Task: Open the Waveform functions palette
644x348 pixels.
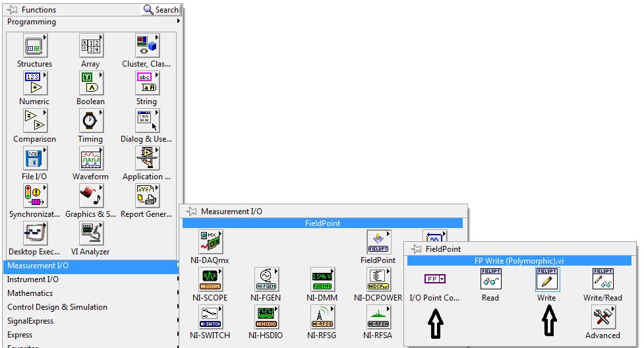Action: pos(91,159)
